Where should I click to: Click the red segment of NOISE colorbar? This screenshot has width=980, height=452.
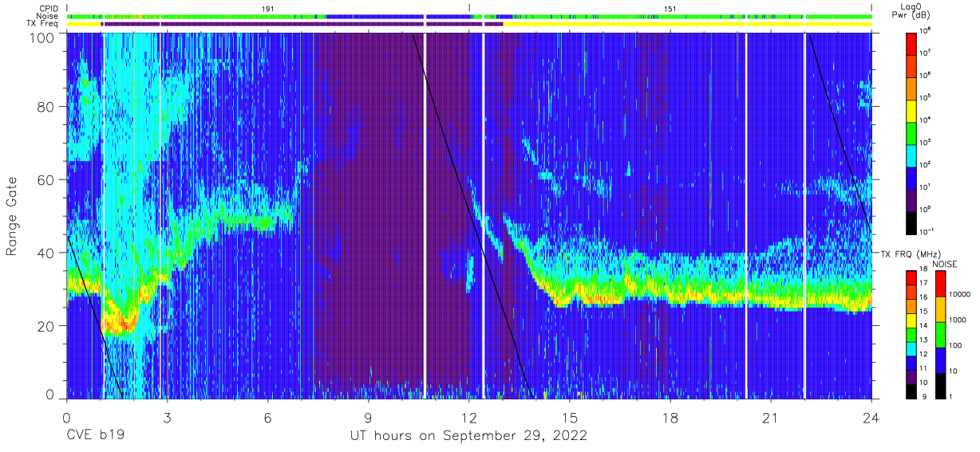(x=939, y=283)
